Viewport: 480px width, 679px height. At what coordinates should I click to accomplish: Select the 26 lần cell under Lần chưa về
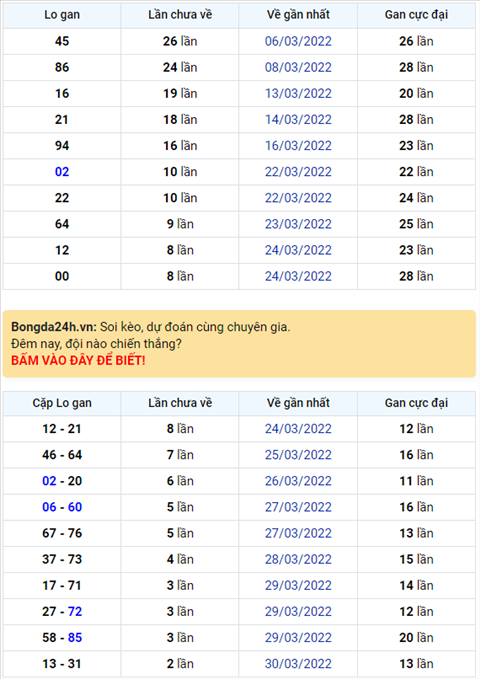pyautogui.click(x=180, y=41)
